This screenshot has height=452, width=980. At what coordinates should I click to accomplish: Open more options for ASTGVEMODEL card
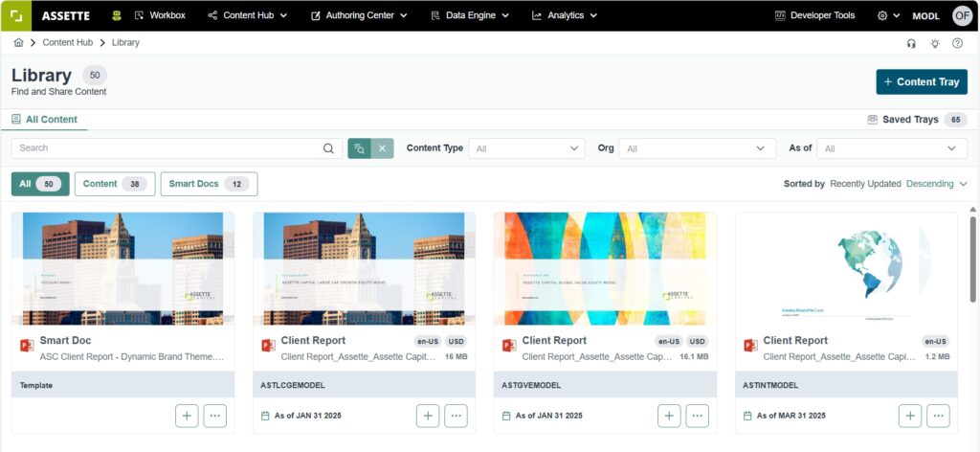coord(698,416)
